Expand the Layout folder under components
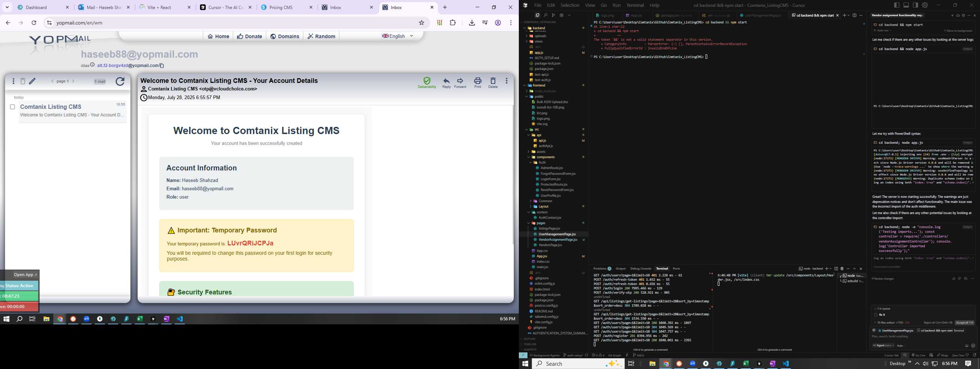 pos(531,206)
